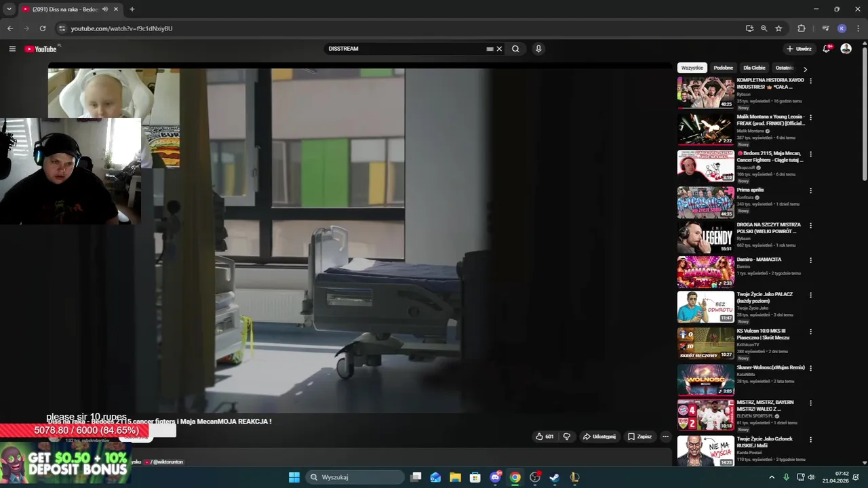Bookmark this page with star icon
Viewport: 868px width, 488px height.
point(778,28)
